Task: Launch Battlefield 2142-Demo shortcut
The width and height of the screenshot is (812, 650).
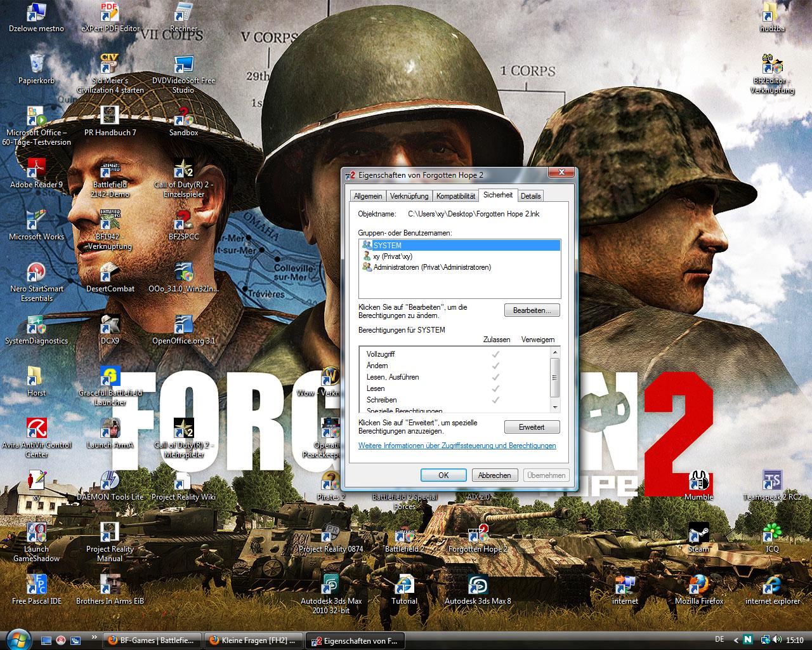Action: point(110,178)
